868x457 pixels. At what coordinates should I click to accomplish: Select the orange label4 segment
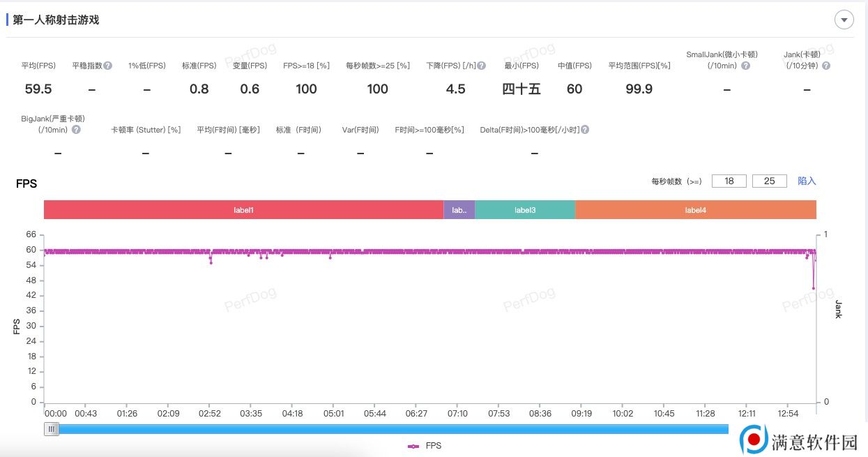pos(695,210)
